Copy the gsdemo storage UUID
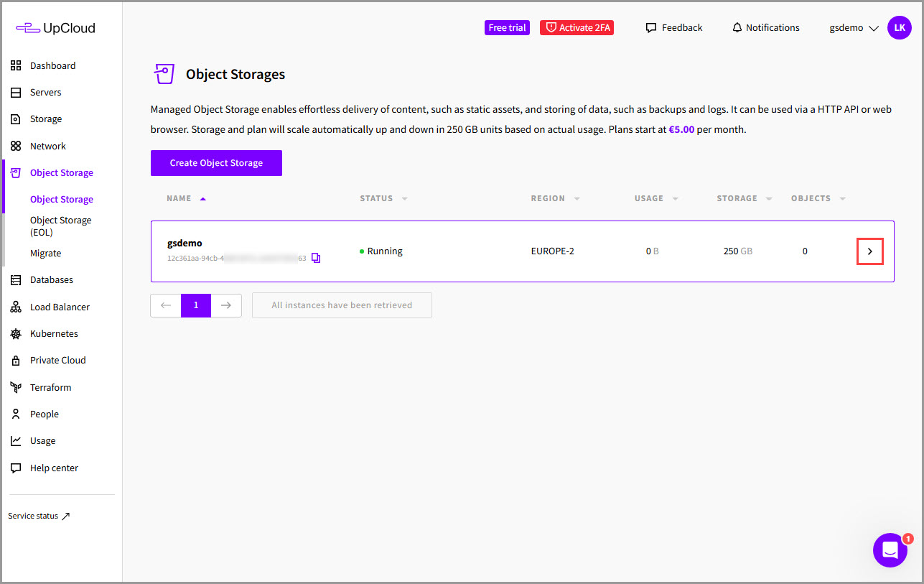 pos(316,258)
